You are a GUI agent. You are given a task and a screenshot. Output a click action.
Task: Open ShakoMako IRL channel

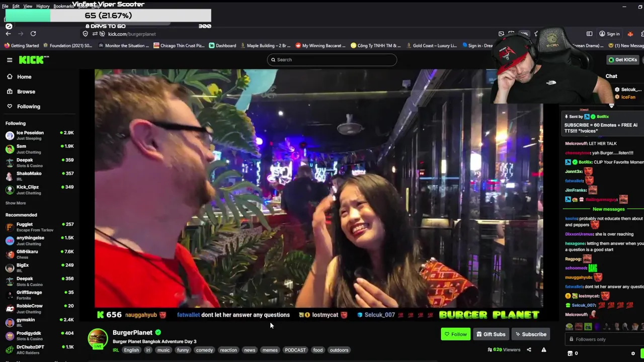coord(39,176)
